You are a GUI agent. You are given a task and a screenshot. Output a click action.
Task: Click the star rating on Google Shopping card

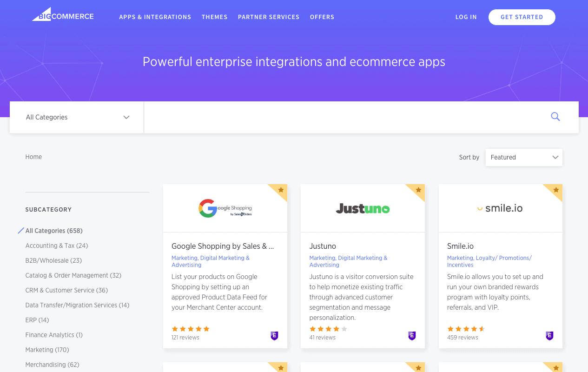click(x=191, y=329)
